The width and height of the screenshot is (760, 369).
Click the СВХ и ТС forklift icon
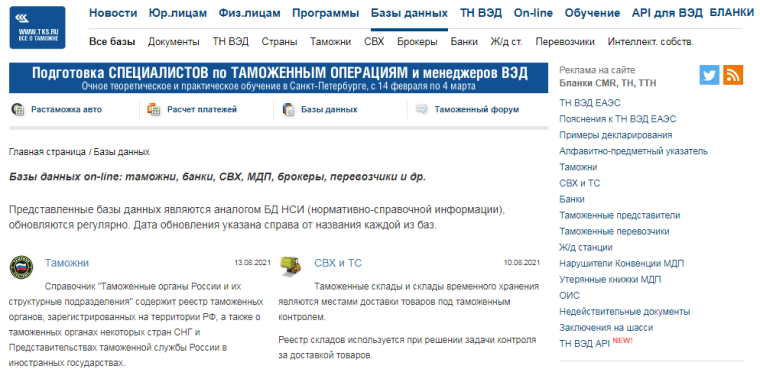click(x=291, y=266)
